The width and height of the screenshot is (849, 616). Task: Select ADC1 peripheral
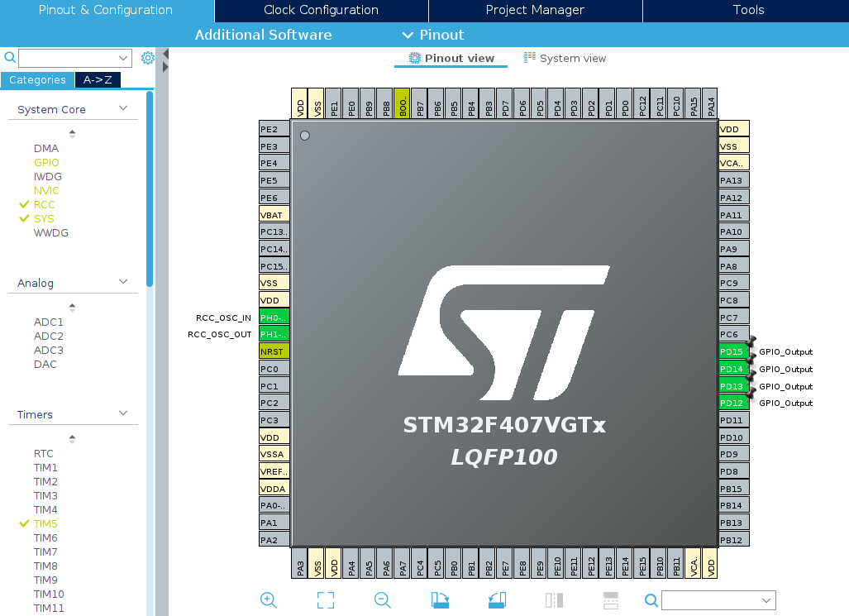[x=49, y=322]
